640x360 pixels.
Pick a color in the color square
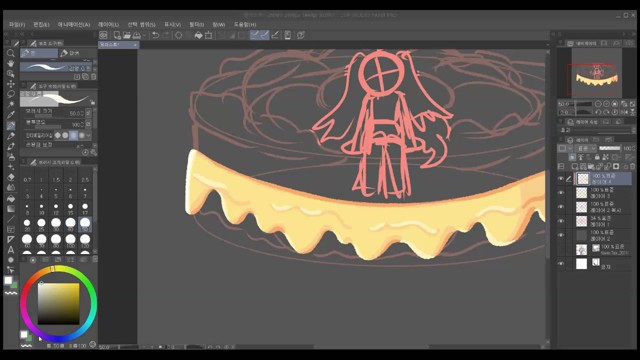tap(58, 304)
